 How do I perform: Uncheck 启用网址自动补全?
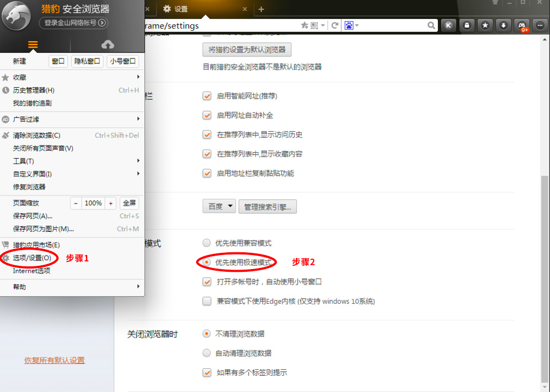(x=207, y=115)
